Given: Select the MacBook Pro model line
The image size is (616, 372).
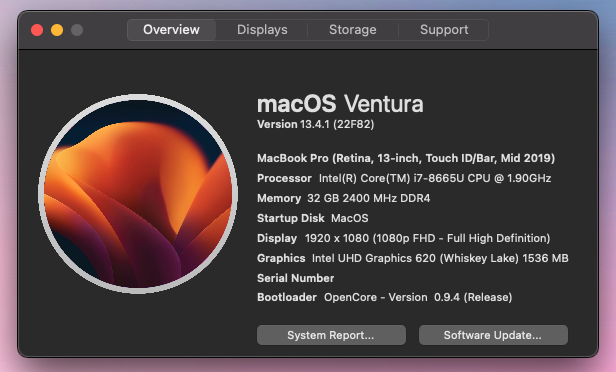Looking at the screenshot, I should tap(406, 158).
